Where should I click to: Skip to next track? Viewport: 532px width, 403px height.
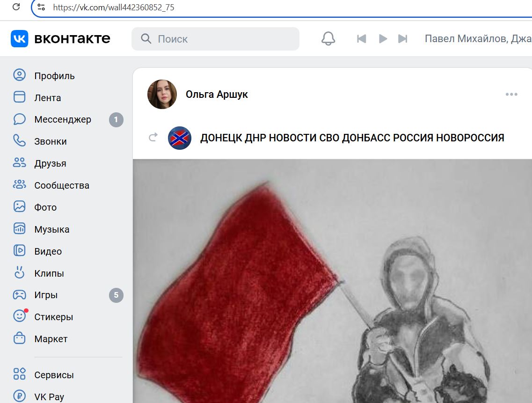pyautogui.click(x=403, y=39)
